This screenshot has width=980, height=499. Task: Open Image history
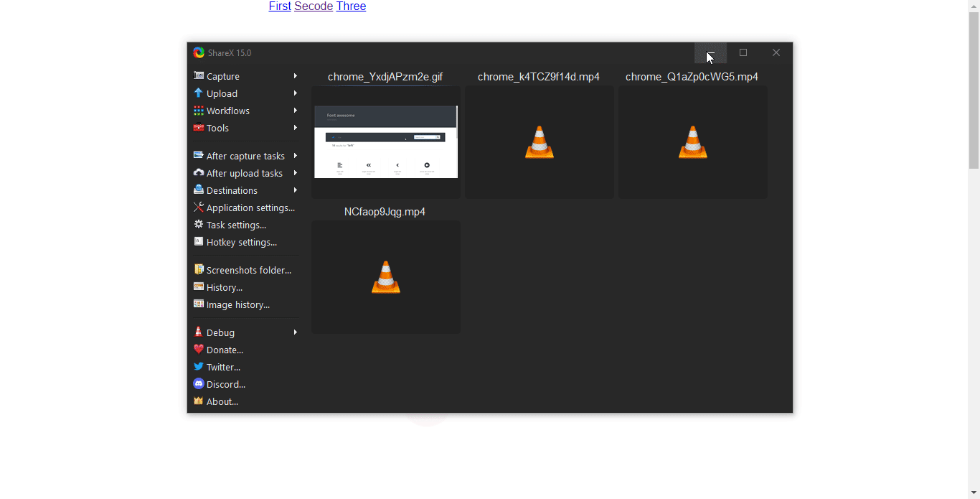click(245, 304)
